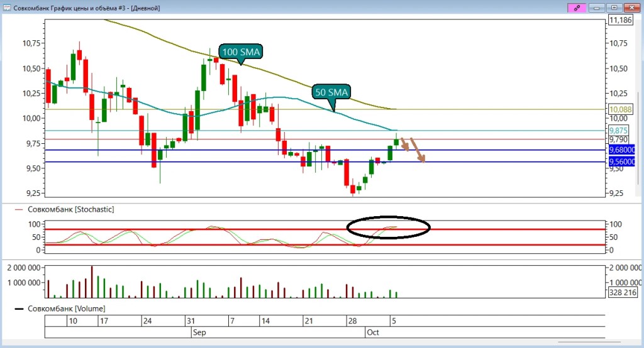Click the 9,875 SMA value label
Viewport: 644px width, 348px height.
[x=618, y=131]
